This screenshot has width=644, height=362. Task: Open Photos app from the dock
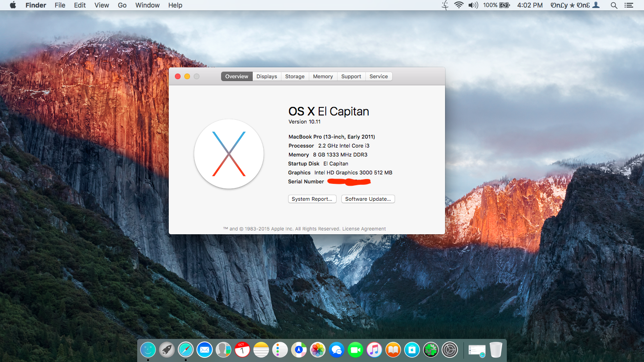pos(318,350)
